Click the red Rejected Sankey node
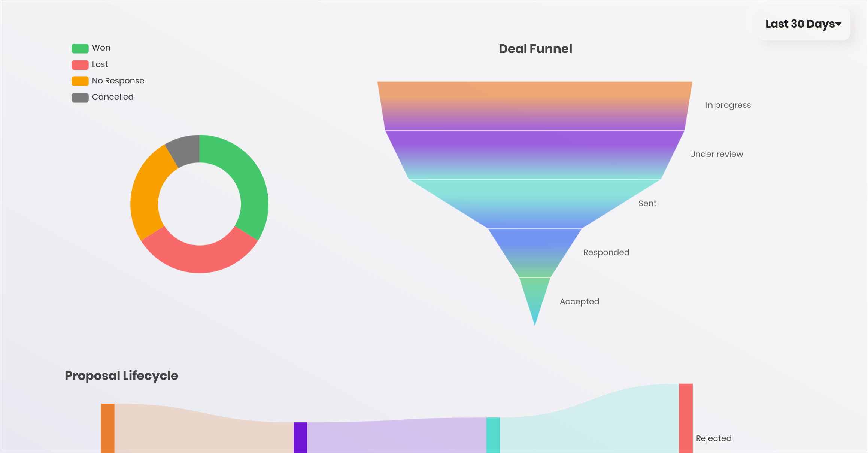The width and height of the screenshot is (868, 453). pos(686,417)
